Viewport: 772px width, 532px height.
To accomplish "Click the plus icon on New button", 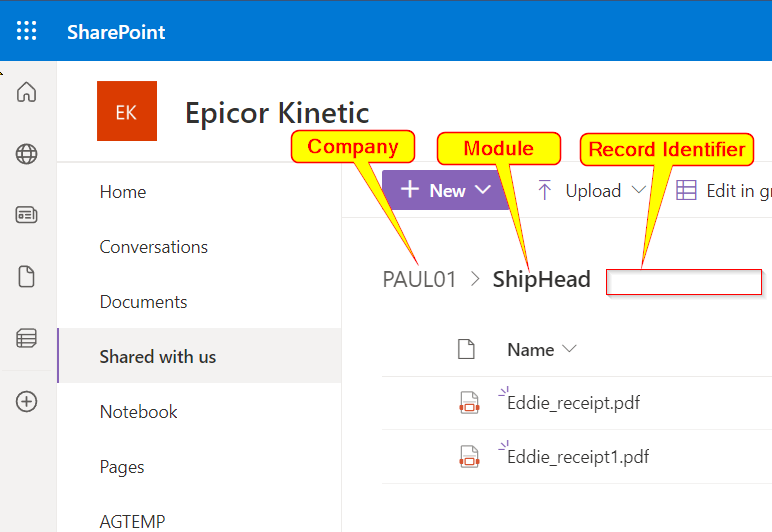I will (410, 189).
